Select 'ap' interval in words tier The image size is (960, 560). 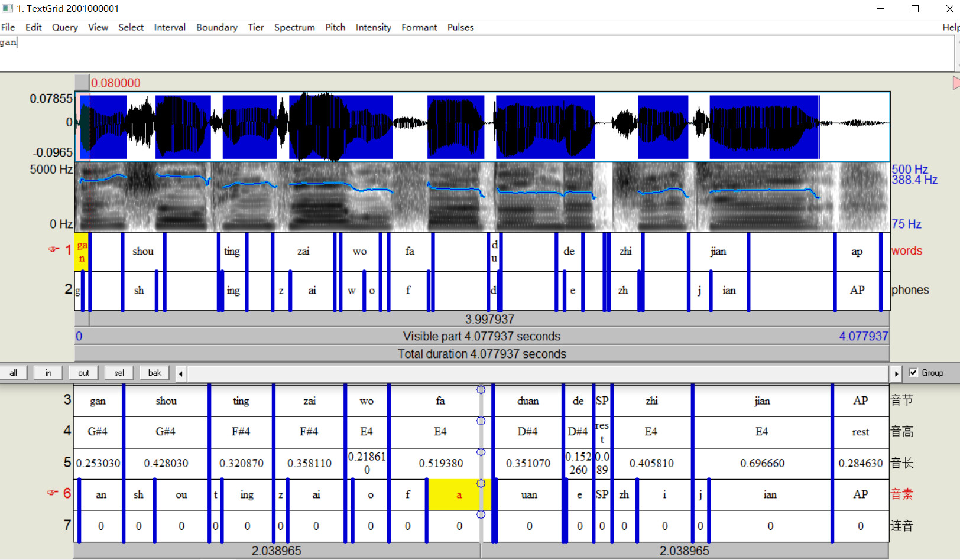coord(857,252)
